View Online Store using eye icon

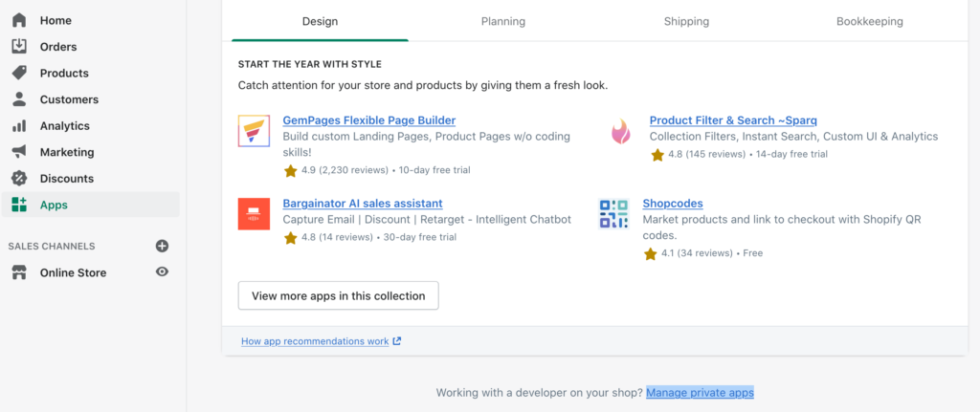[162, 272]
